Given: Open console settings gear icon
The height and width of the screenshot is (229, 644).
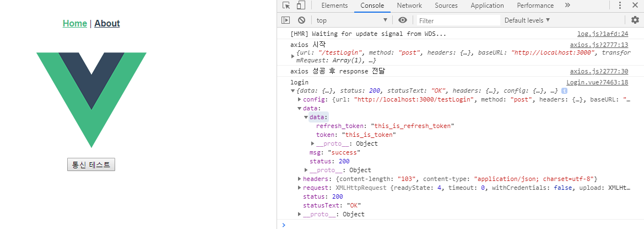Looking at the screenshot, I should [635, 20].
